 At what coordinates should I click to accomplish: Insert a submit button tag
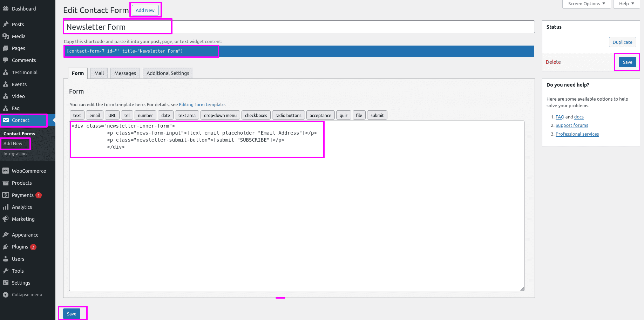(x=377, y=115)
